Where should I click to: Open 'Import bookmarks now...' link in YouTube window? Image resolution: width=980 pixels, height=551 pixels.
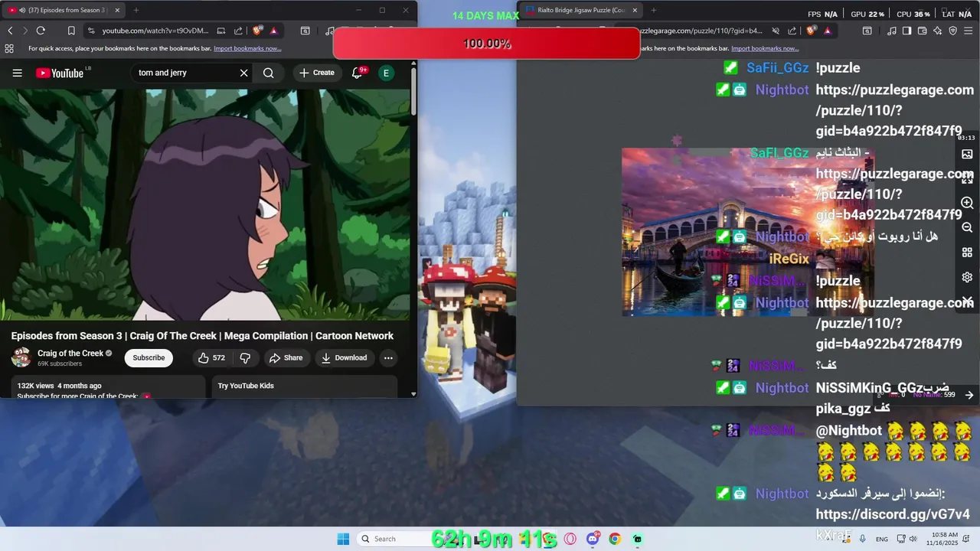247,48
